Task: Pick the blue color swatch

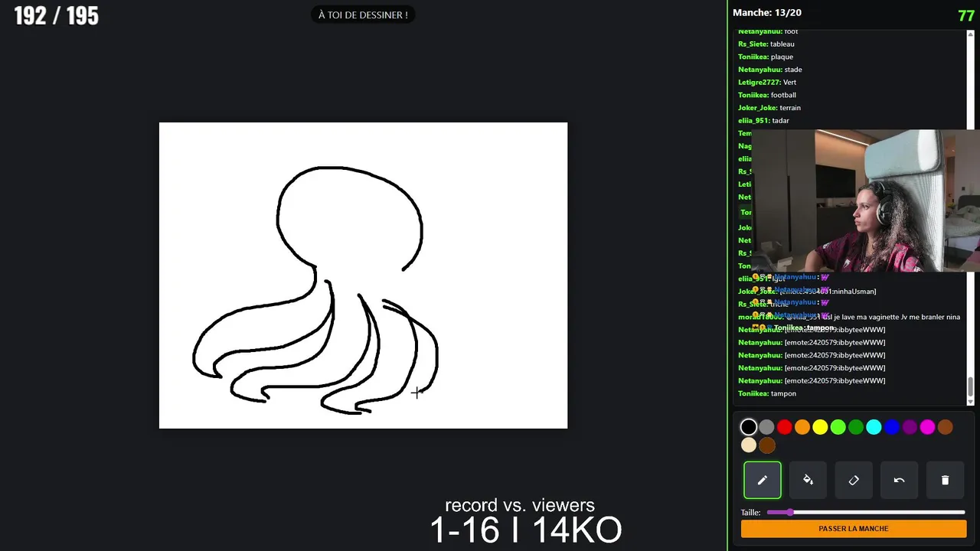Action: pos(892,427)
